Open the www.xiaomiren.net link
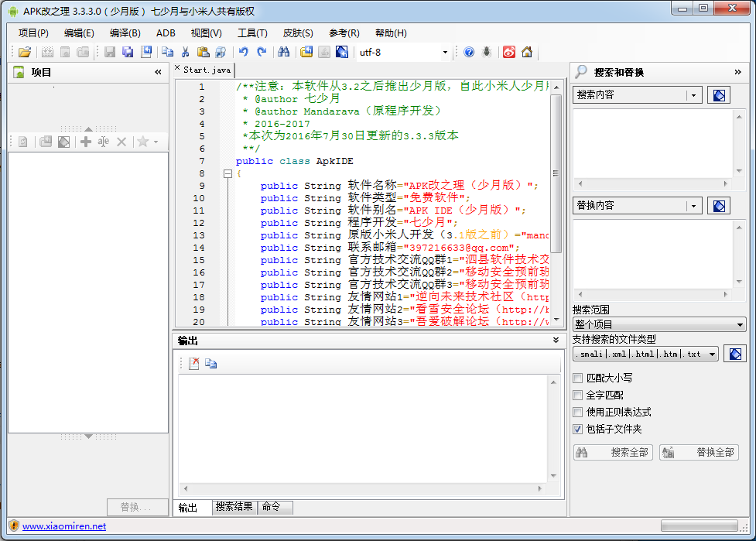This screenshot has height=541, width=756. [64, 526]
